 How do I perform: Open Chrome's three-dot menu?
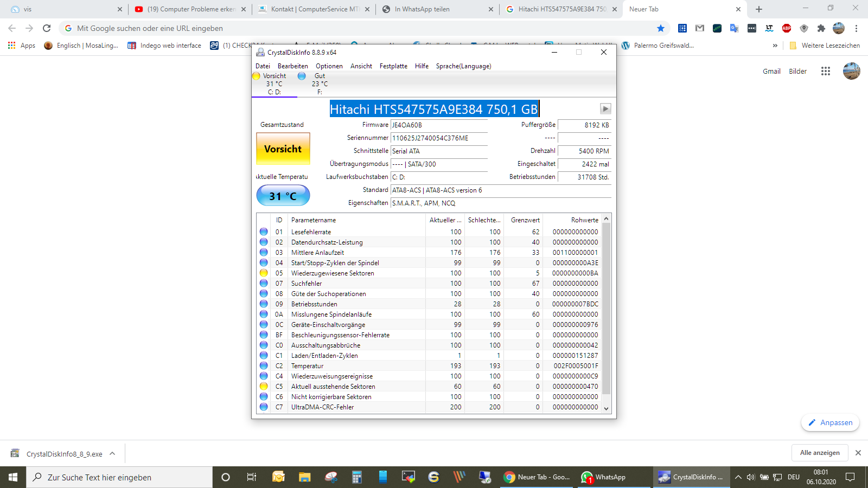(857, 28)
